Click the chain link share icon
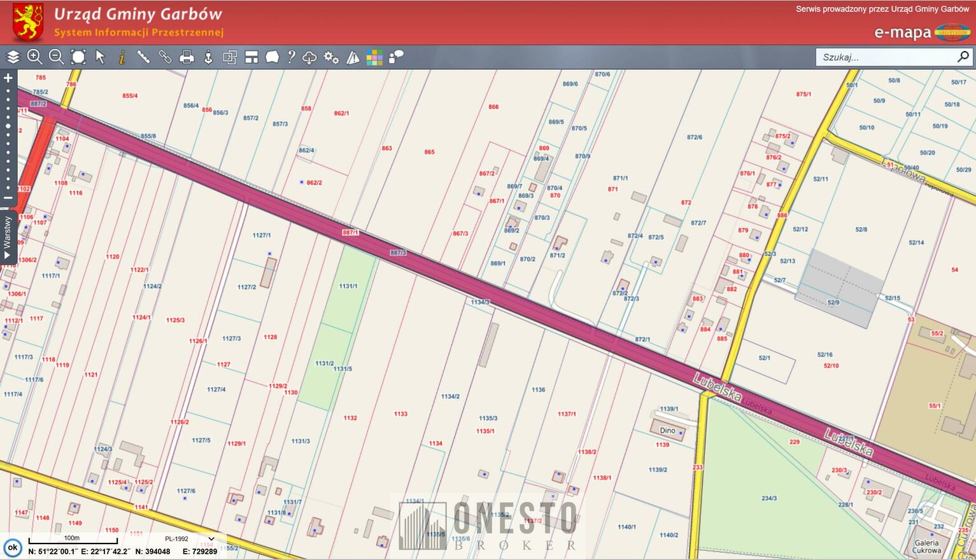Viewport: 976px width, 560px height. 165,57
